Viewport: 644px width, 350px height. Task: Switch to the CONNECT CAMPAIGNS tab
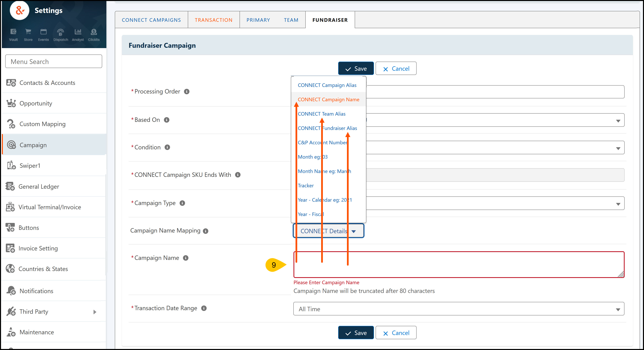(151, 20)
